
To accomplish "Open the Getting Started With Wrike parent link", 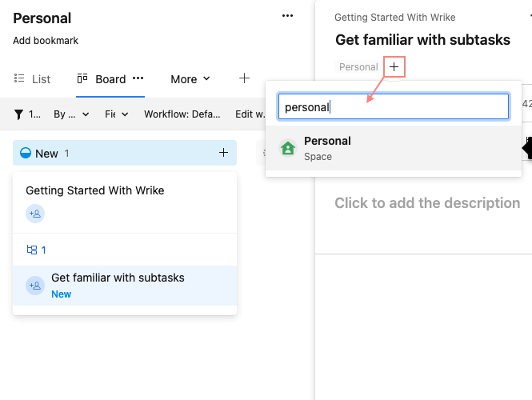I will click(394, 17).
